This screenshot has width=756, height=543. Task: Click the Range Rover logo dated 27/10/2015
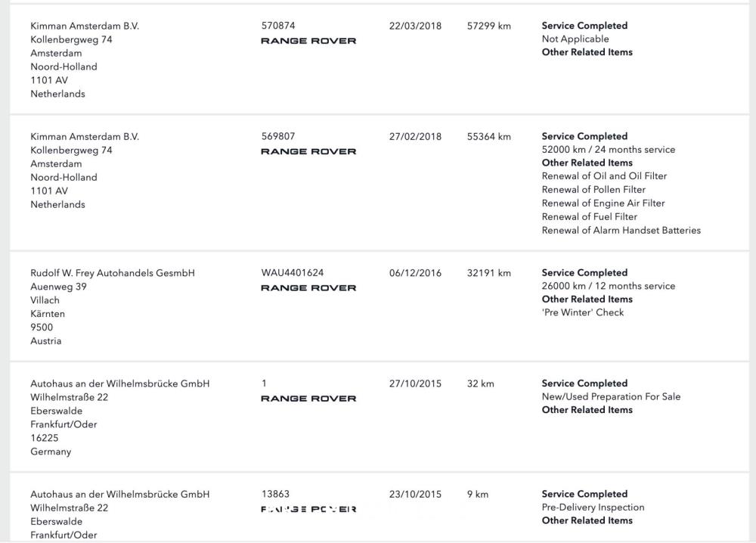tap(308, 399)
